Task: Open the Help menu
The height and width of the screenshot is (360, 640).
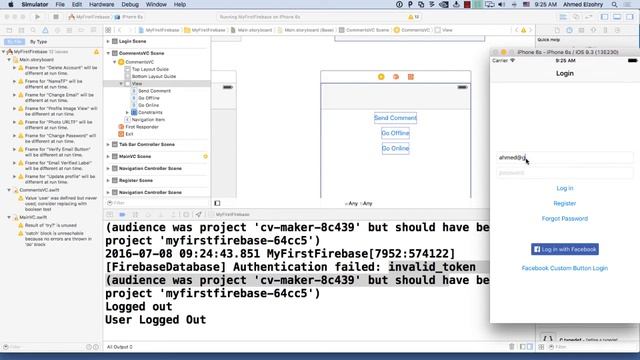Action: point(180,4)
